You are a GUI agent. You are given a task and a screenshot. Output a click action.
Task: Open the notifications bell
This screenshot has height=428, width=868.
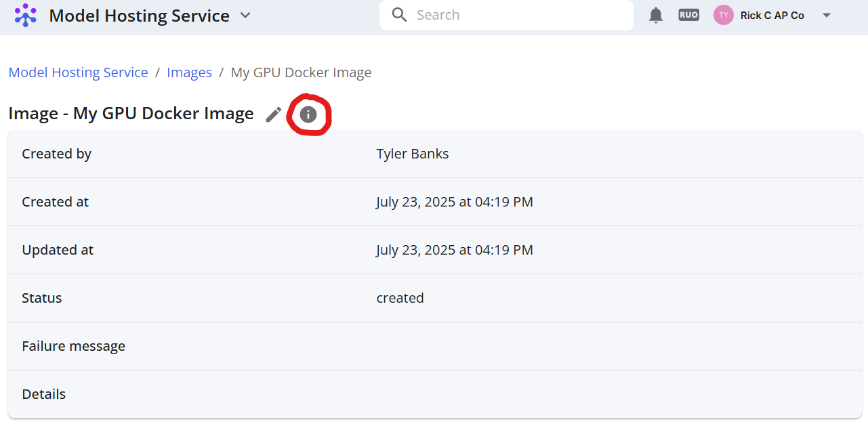[656, 15]
